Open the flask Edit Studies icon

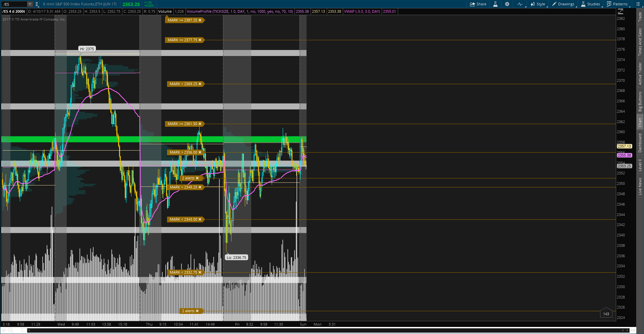495,4
